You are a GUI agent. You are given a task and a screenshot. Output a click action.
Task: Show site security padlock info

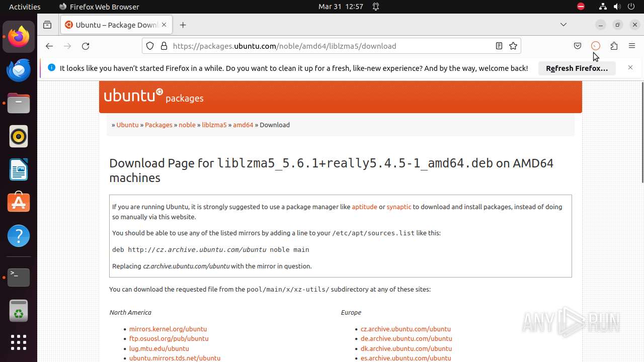(x=164, y=46)
